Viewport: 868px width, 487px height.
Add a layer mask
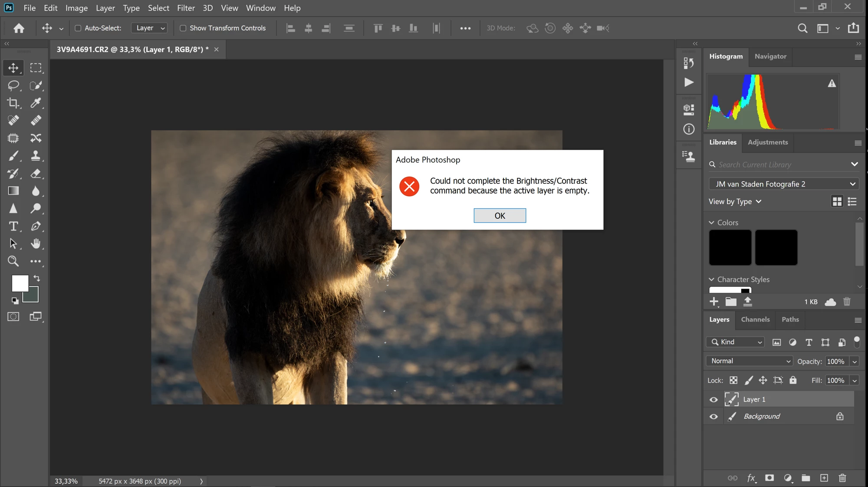pos(769,478)
